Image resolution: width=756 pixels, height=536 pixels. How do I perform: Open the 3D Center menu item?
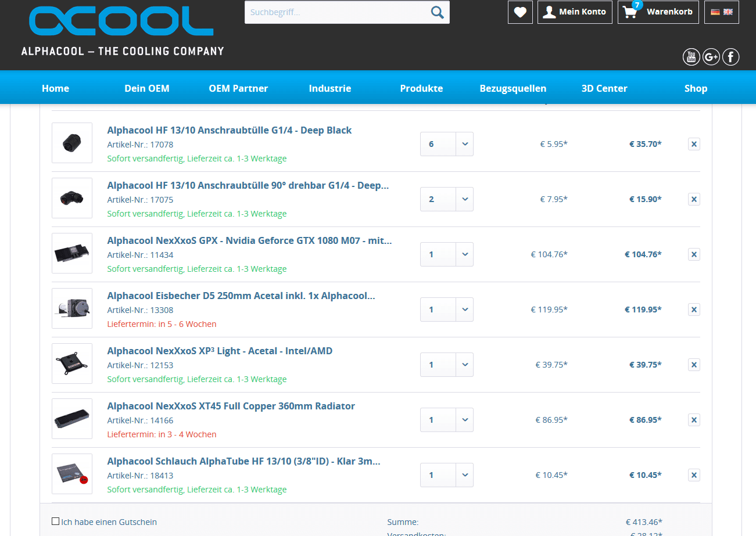pos(604,88)
